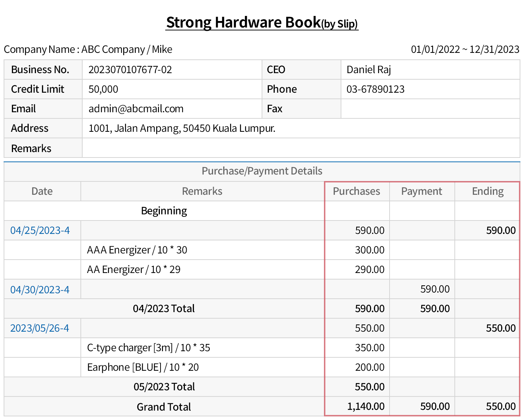Select the AA Energizer / 10 * 29 row

(134, 270)
